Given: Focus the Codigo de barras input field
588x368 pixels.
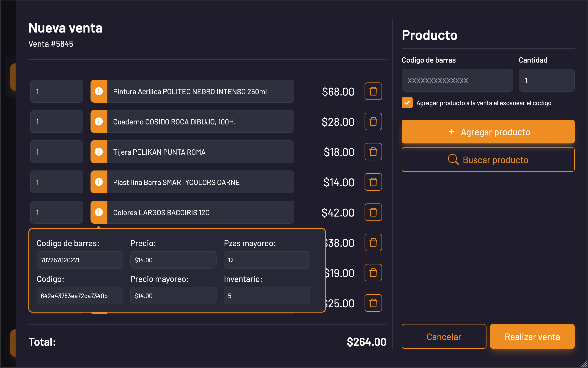Looking at the screenshot, I should pos(457,80).
